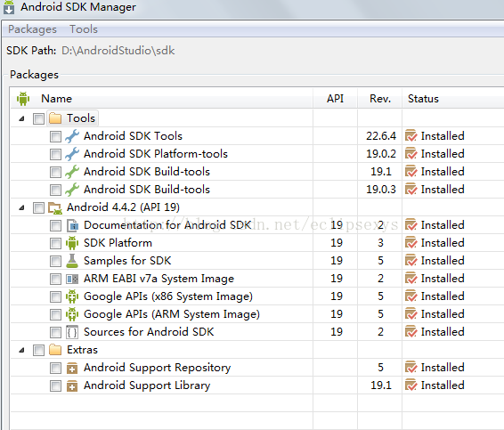Tick the Google APIs (ARM System Image) checkbox
Viewport: 504px width, 430px height.
click(x=55, y=314)
